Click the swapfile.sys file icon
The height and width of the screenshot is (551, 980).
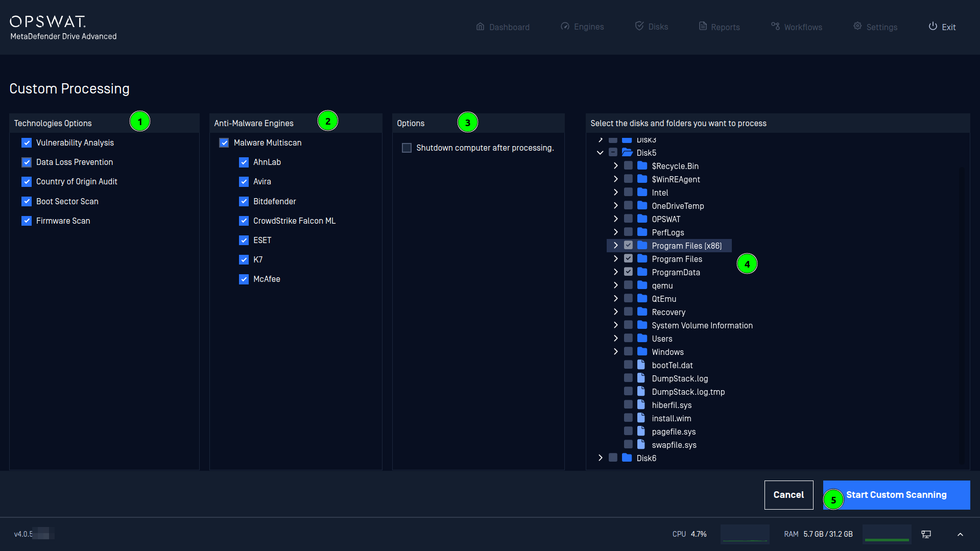pos(641,445)
